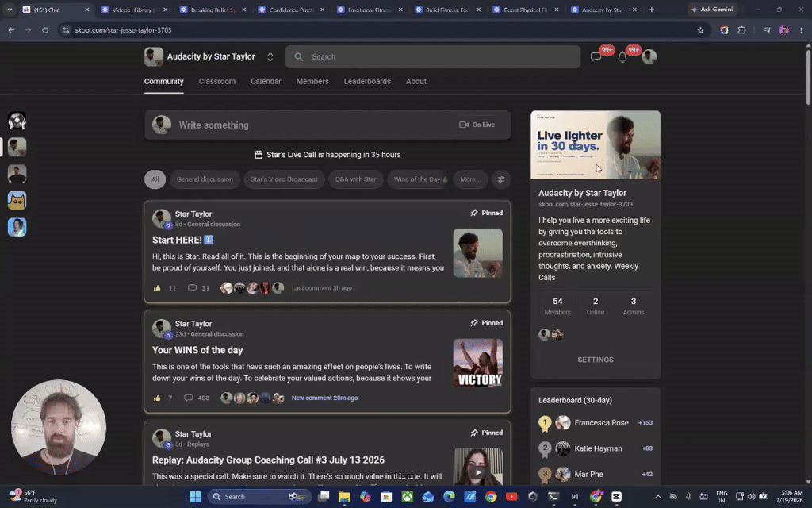This screenshot has height=508, width=812.
Task: Open Katie Hayman leaderboard profile
Action: coord(598,449)
